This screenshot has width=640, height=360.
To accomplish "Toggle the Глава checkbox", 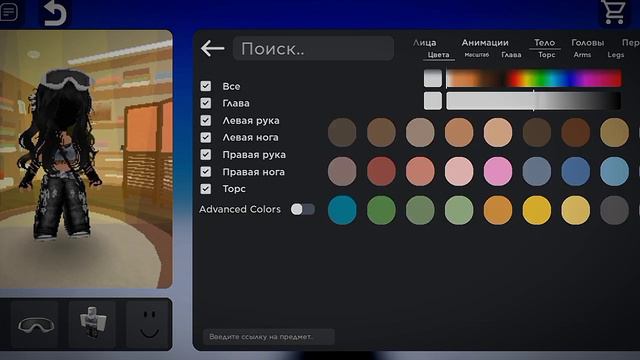I will click(206, 103).
